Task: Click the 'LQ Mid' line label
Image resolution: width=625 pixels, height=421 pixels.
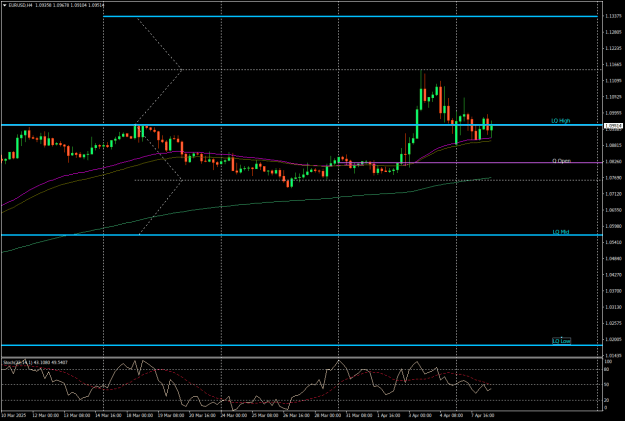Action: pos(560,232)
